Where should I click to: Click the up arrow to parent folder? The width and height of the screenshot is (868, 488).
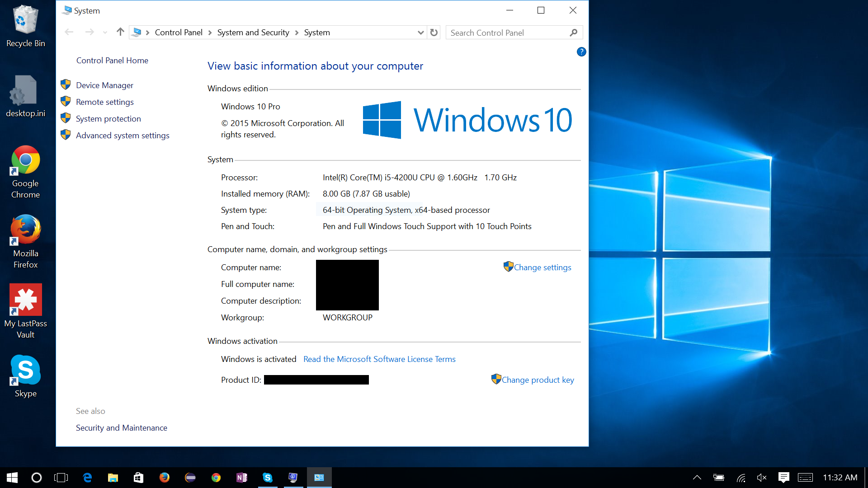click(x=120, y=32)
